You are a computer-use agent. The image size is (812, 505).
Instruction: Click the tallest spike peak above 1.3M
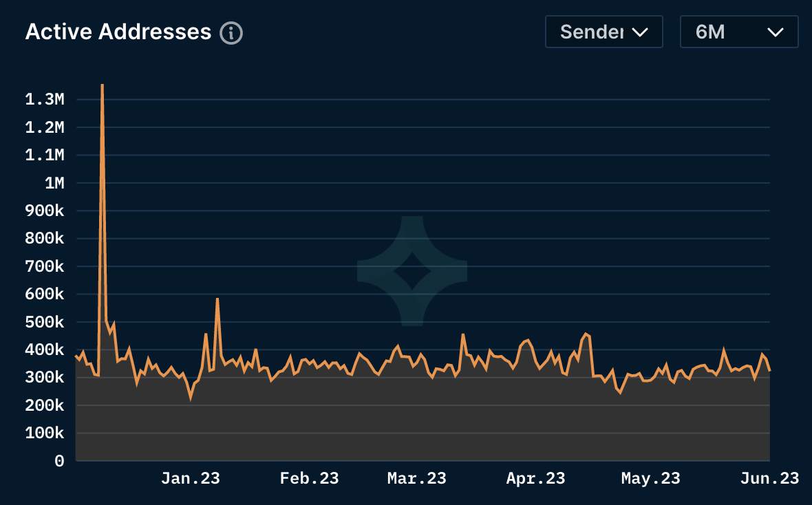102,85
